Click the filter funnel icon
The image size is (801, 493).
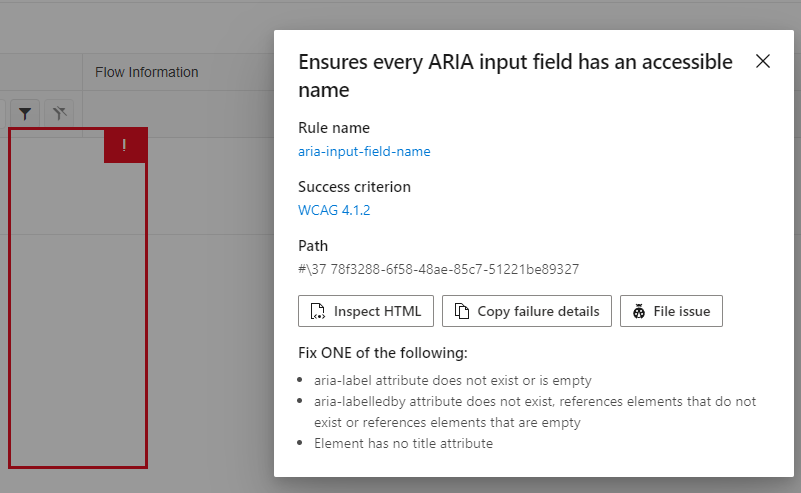click(x=25, y=113)
